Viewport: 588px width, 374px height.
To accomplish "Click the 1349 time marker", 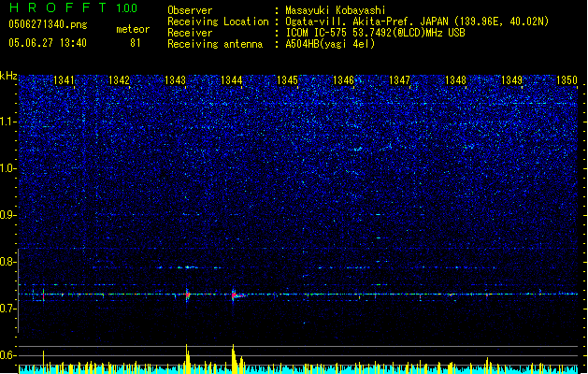I will [512, 80].
